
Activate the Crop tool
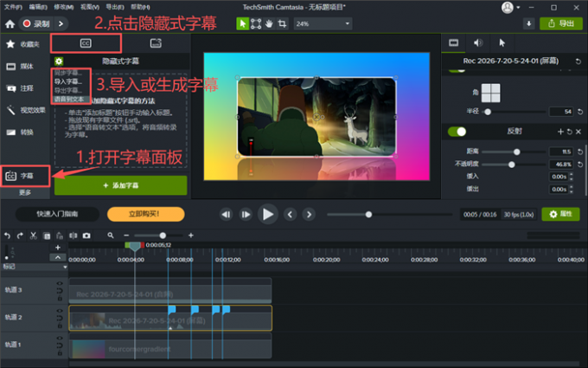click(x=283, y=23)
